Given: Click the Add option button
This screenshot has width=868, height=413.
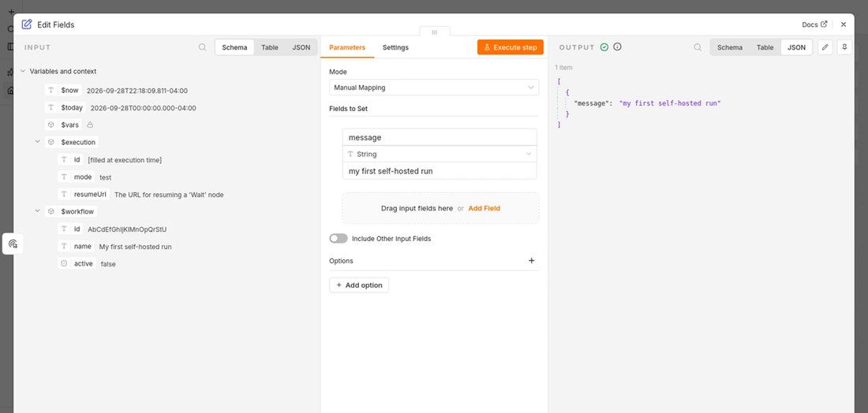Looking at the screenshot, I should coord(359,285).
